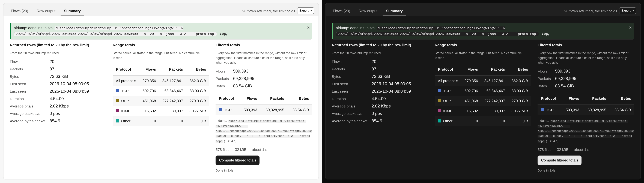Click blue TCP swatch in dark Range totals
The image size is (644, 183).
pyautogui.click(x=440, y=91)
